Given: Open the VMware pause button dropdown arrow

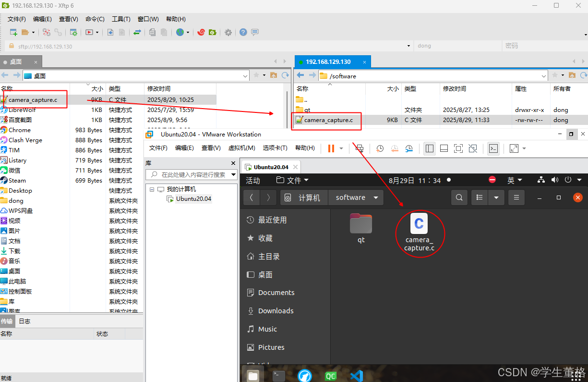Looking at the screenshot, I should 341,148.
